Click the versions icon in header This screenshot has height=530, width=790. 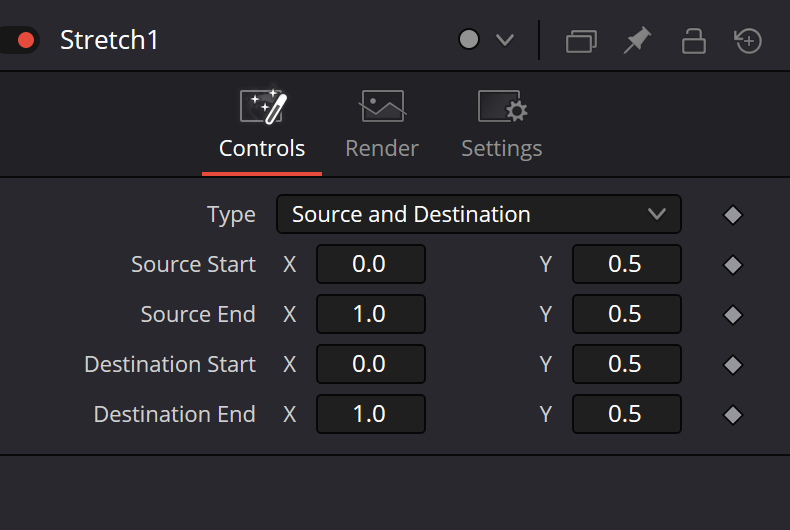581,41
